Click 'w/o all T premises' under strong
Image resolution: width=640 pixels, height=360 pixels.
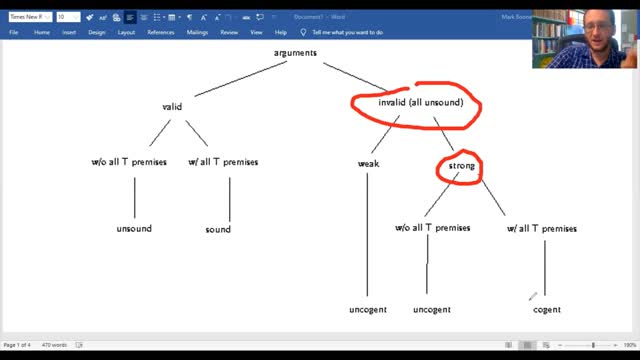tap(433, 228)
